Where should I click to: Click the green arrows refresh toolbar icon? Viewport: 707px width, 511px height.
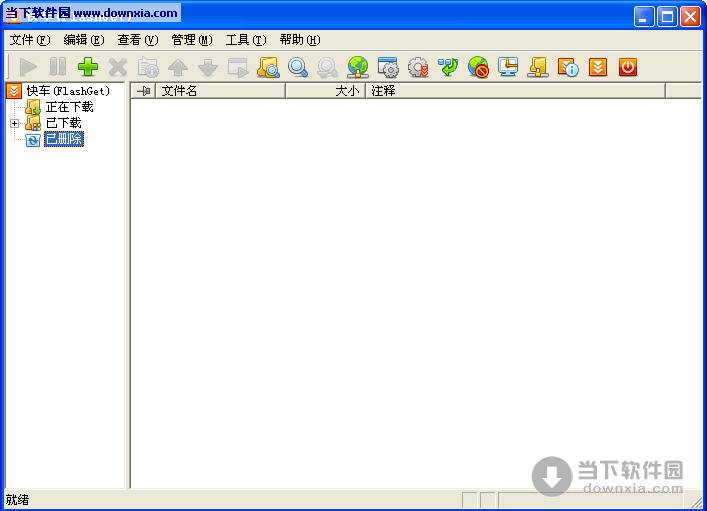448,67
